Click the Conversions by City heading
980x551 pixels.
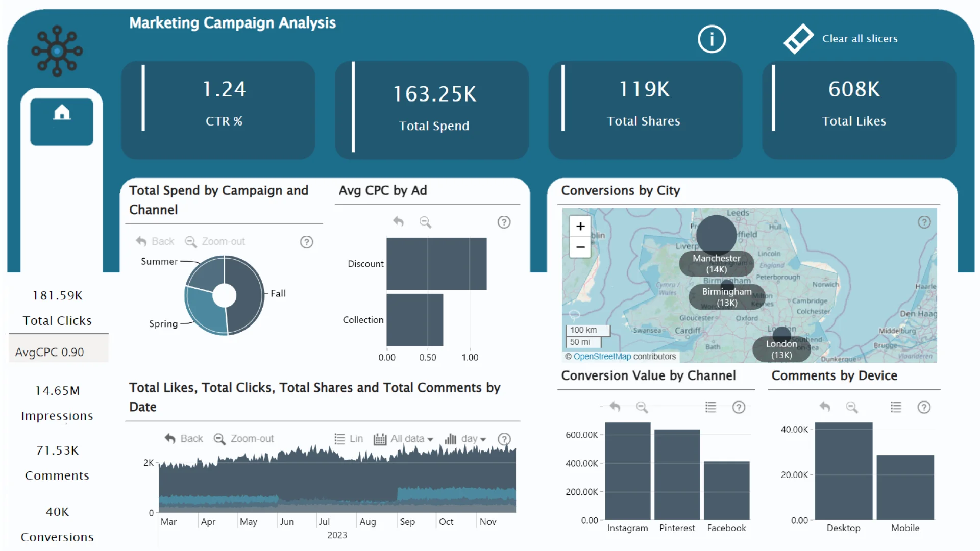pyautogui.click(x=621, y=190)
